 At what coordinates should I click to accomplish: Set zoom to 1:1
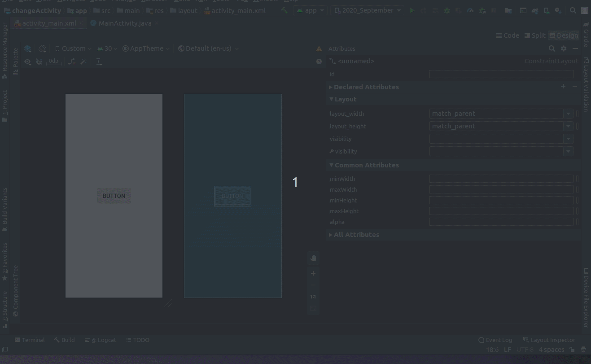point(313,297)
